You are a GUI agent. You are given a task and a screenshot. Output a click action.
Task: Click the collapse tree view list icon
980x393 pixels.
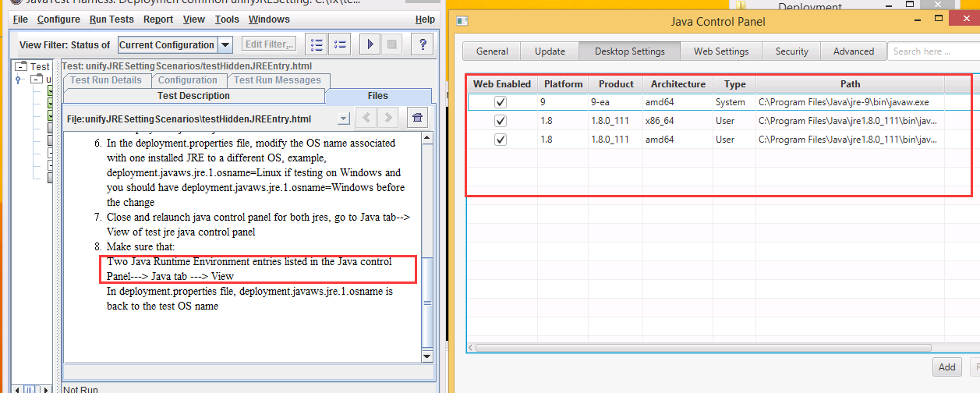[341, 44]
